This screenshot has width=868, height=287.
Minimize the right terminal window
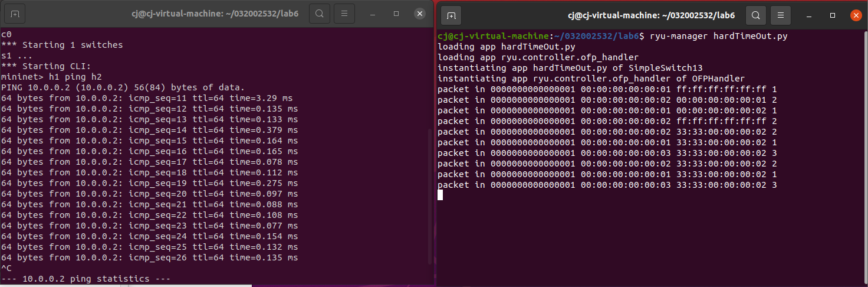click(810, 15)
